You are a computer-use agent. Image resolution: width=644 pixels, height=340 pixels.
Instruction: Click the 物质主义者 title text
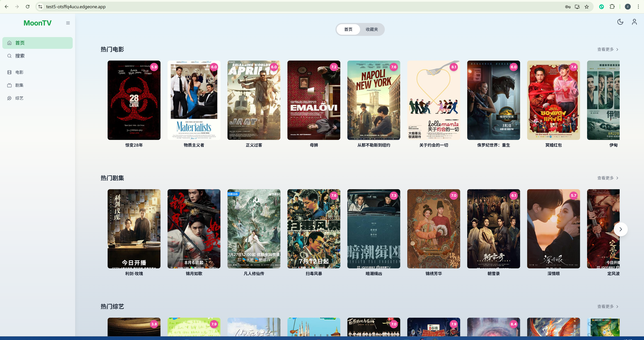194,145
